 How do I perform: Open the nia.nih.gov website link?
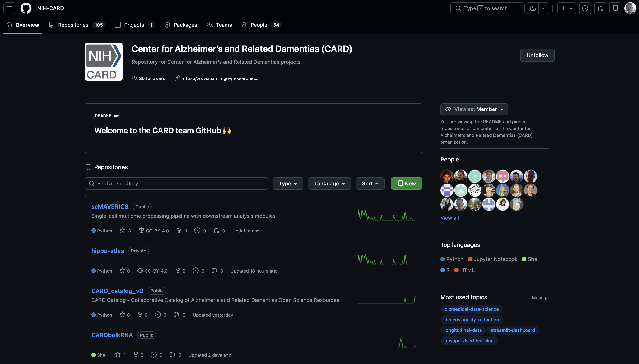click(220, 78)
